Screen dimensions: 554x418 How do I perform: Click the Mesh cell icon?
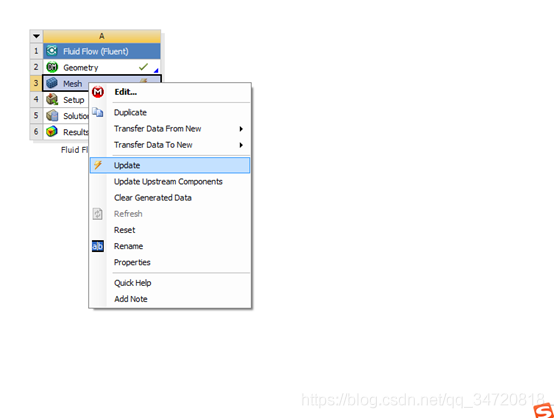pyautogui.click(x=52, y=83)
